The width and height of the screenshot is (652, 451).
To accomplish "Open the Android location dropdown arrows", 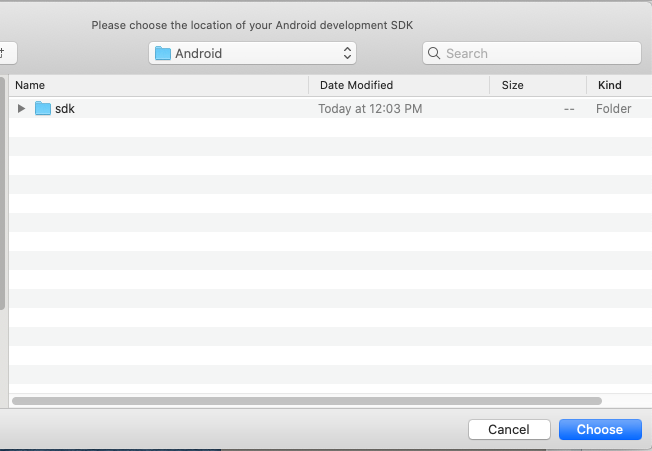I will (x=347, y=53).
